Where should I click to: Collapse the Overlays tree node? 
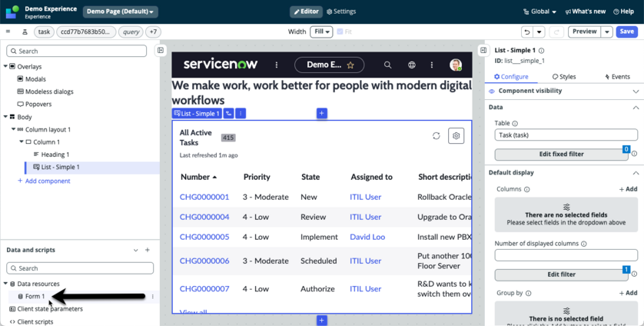point(5,66)
